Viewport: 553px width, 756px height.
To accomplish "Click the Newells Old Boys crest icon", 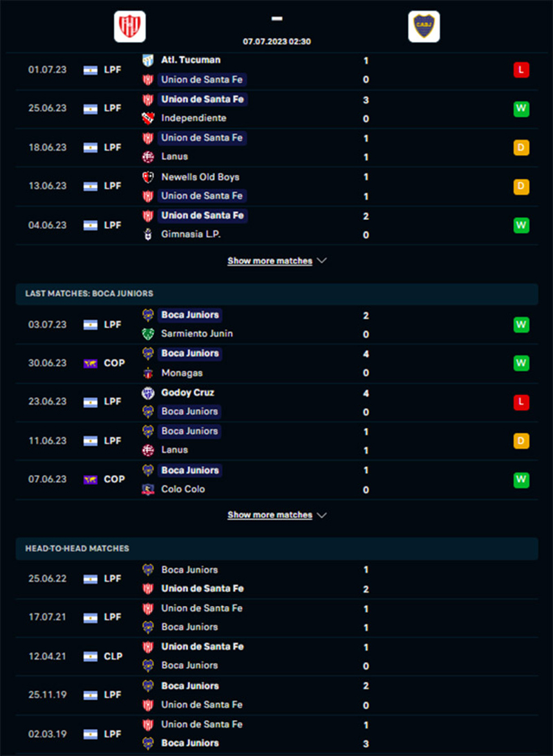I will (148, 177).
